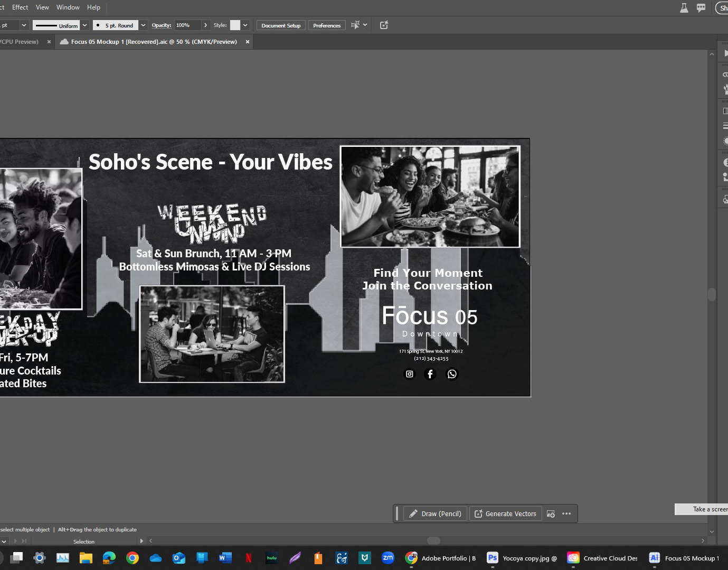Viewport: 728px width, 570px height.
Task: Click the Facebook icon on the artwork
Action: point(430,374)
